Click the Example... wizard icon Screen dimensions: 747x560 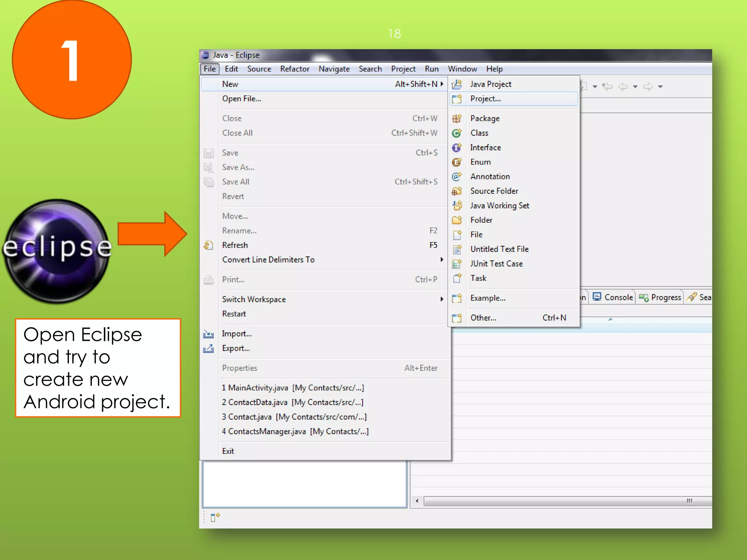pos(457,298)
